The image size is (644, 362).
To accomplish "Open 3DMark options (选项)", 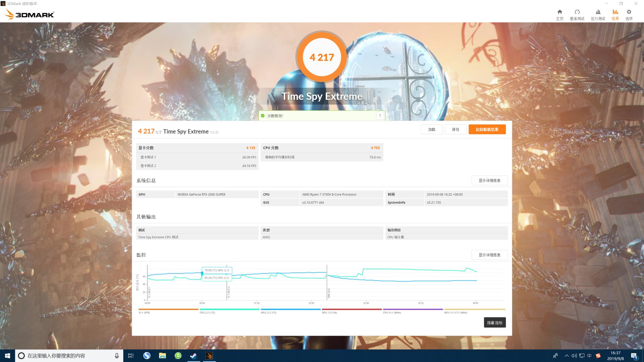I will [629, 14].
